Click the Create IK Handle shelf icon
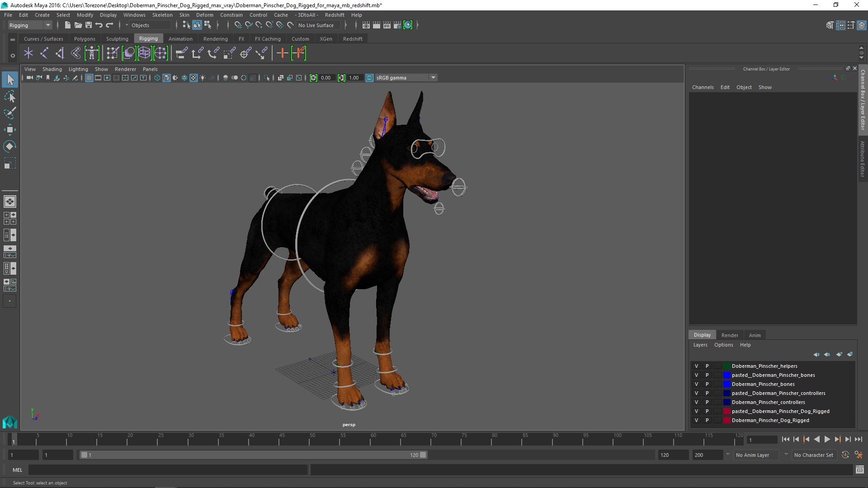 [x=60, y=53]
